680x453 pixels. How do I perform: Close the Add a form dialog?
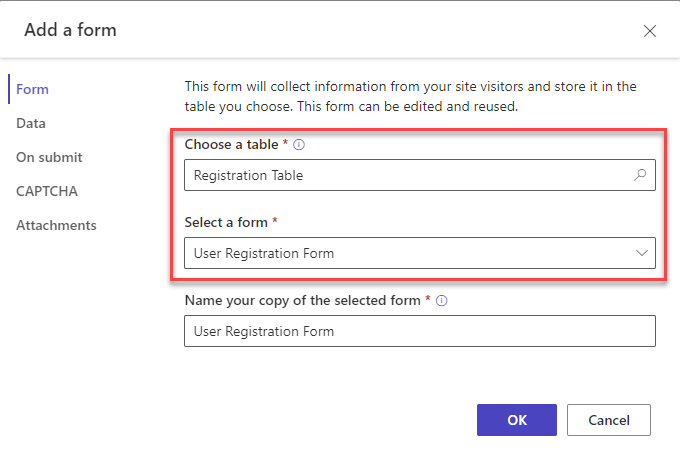[x=650, y=31]
